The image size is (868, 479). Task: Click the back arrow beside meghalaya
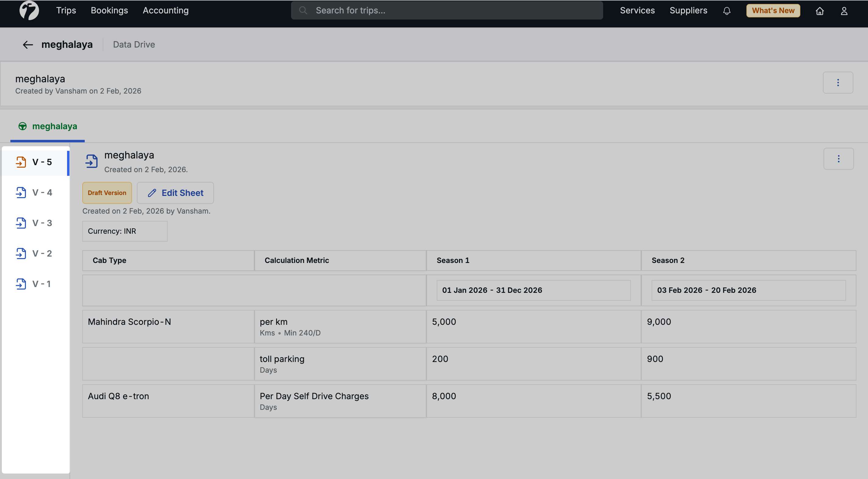pyautogui.click(x=28, y=44)
